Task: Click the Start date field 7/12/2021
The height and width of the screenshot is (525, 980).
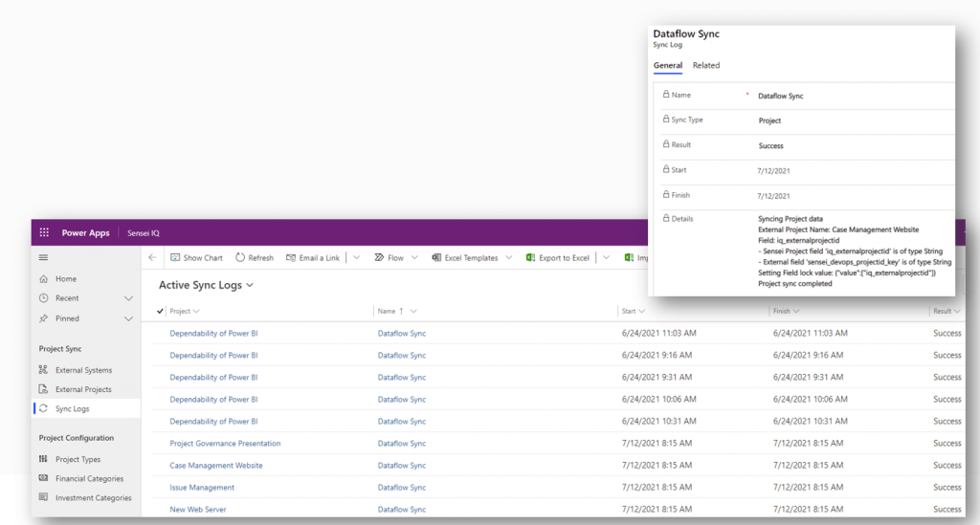Action: click(x=773, y=171)
